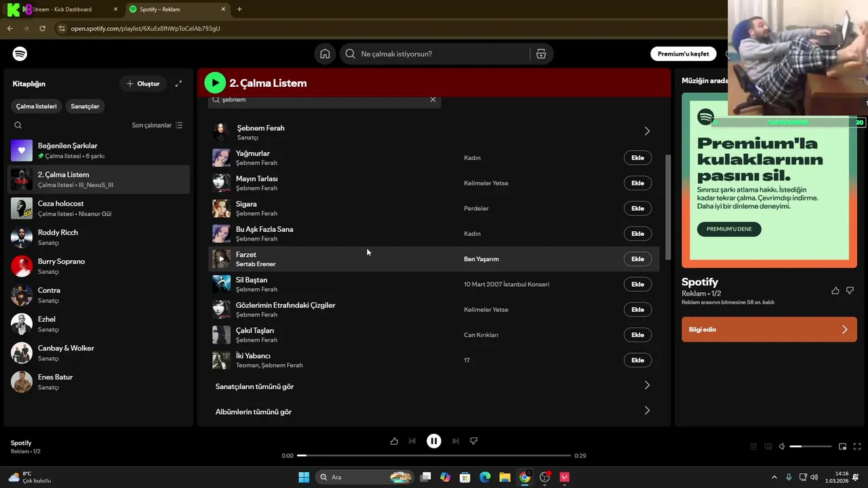868x488 pixels.
Task: Add İki Yabancı with Ekle button
Action: click(637, 360)
